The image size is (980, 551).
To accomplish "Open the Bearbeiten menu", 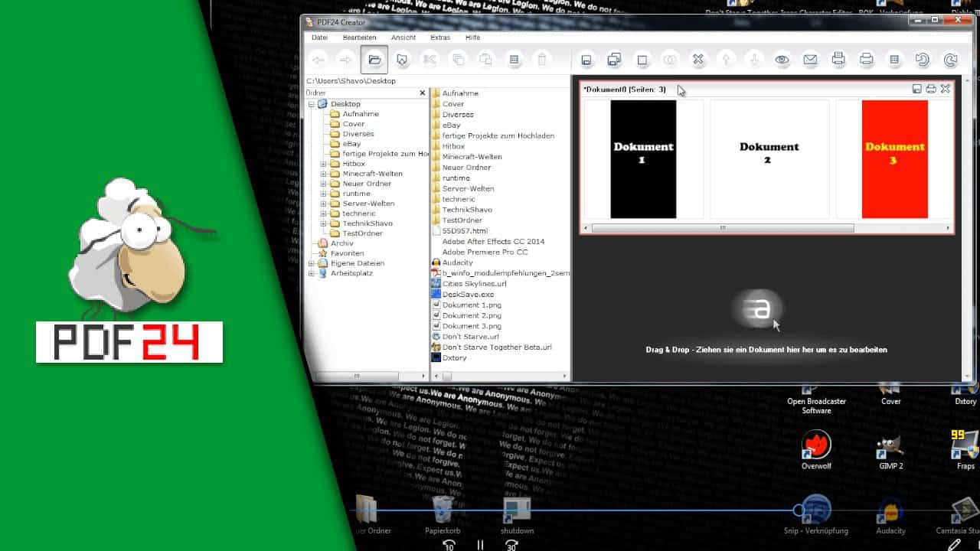I will (359, 37).
